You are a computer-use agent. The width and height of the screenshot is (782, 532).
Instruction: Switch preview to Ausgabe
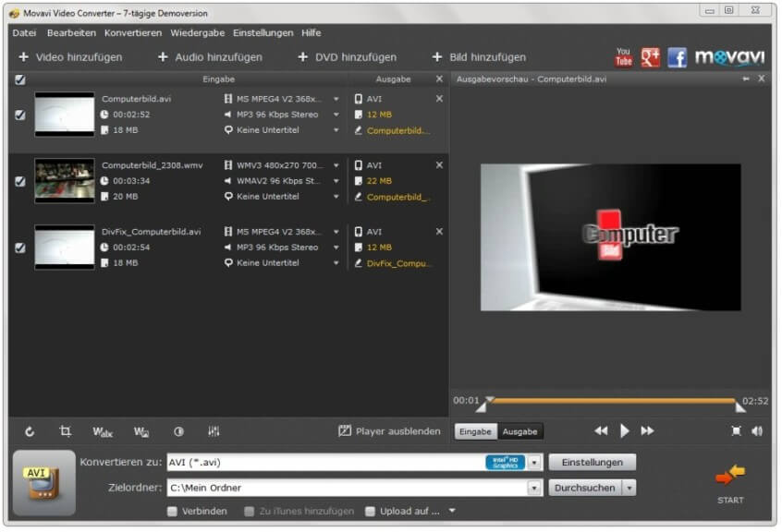[520, 431]
